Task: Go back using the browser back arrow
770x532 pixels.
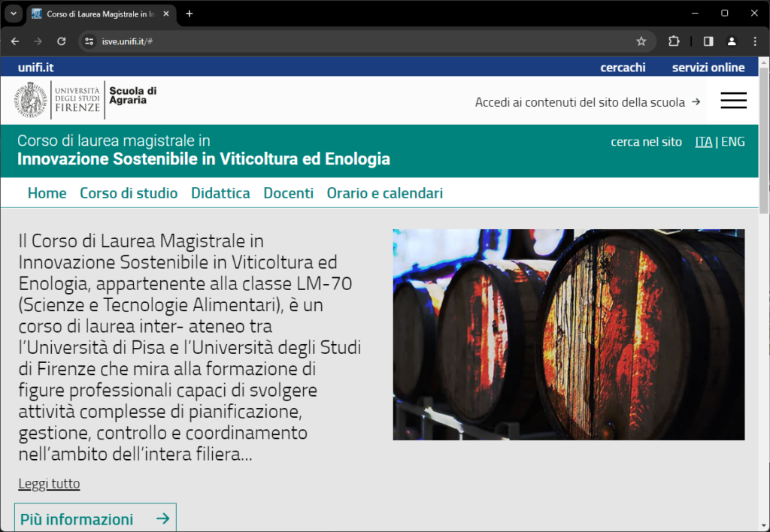Action: coord(15,41)
